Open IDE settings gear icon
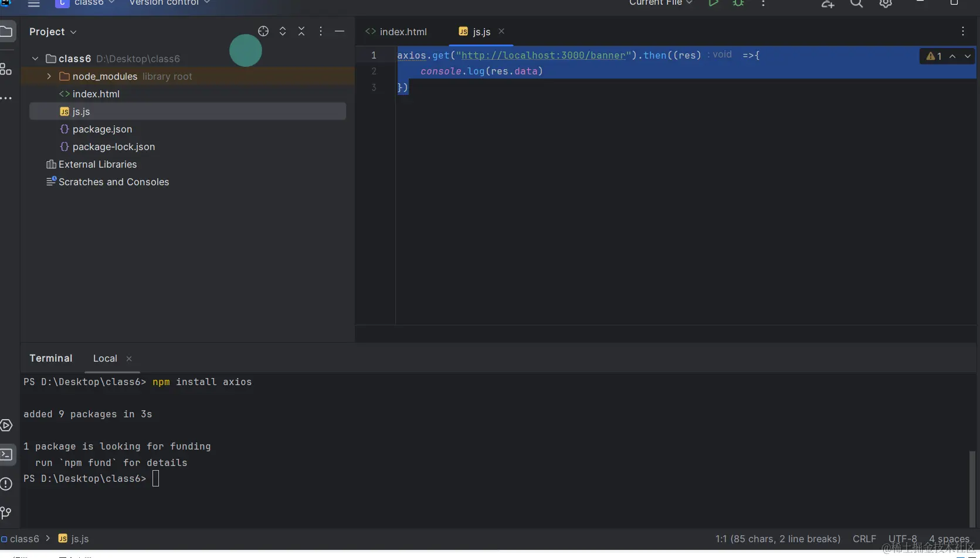Screen dimensions: 980x558 point(886,4)
